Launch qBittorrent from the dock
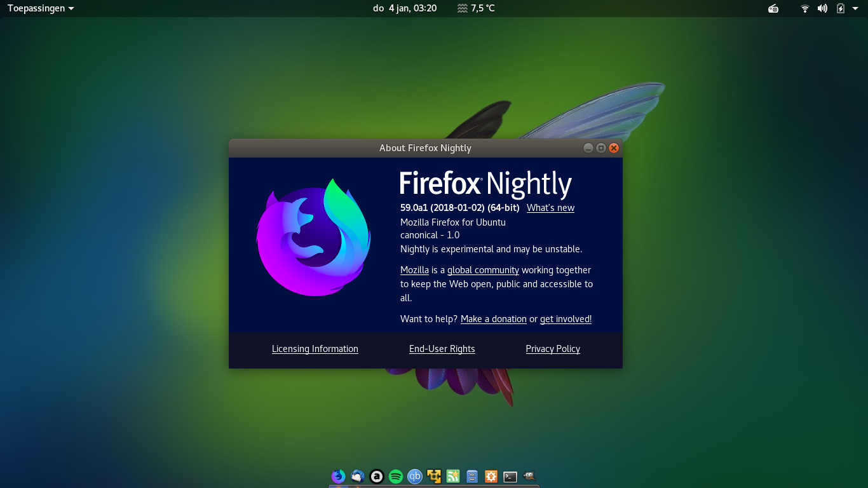This screenshot has height=488, width=868. tap(415, 476)
